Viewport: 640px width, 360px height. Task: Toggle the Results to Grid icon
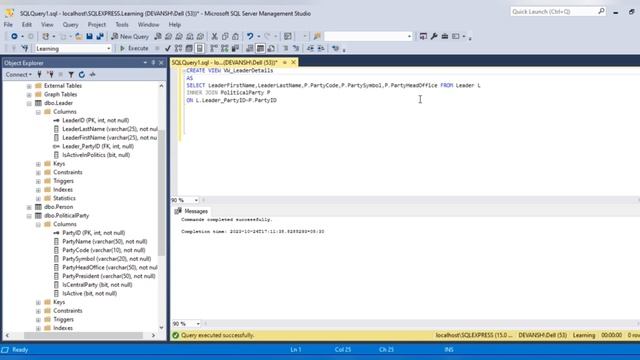pos(260,48)
